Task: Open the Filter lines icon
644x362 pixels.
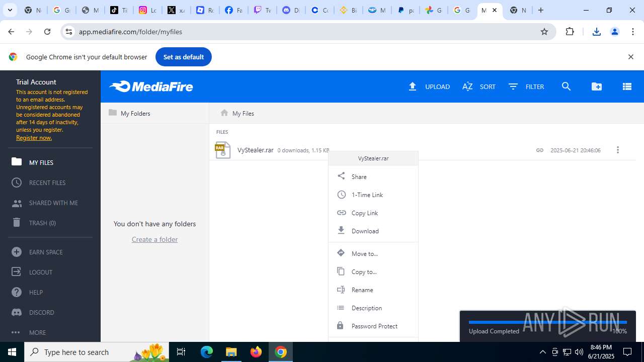Action: point(513,86)
